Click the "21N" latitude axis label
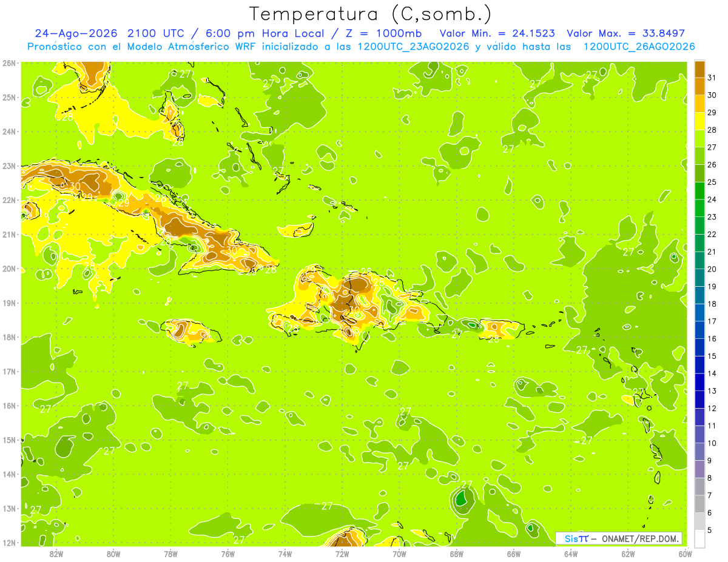 click(9, 234)
